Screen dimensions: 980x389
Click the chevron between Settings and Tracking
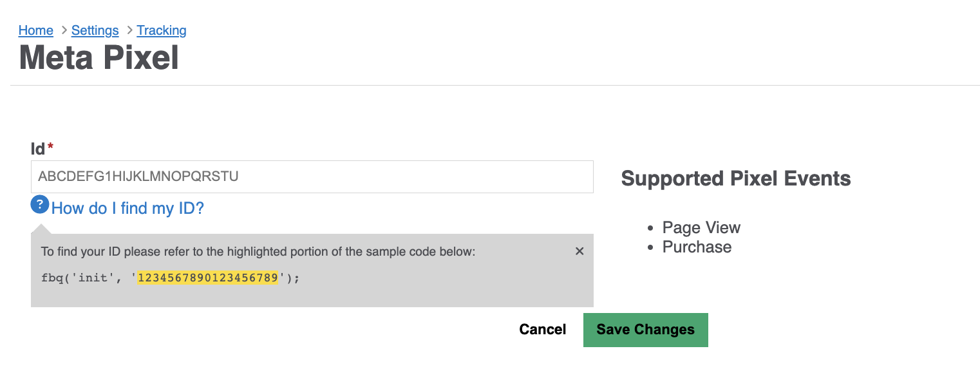coord(129,30)
